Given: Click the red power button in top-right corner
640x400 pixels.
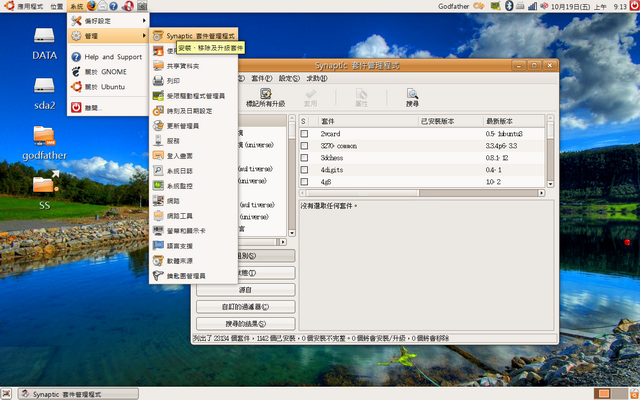Looking at the screenshot, I should pyautogui.click(x=635, y=5).
